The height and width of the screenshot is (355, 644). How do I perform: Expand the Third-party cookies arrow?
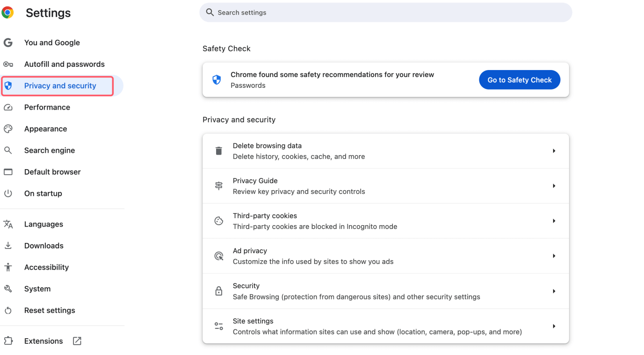[554, 220]
